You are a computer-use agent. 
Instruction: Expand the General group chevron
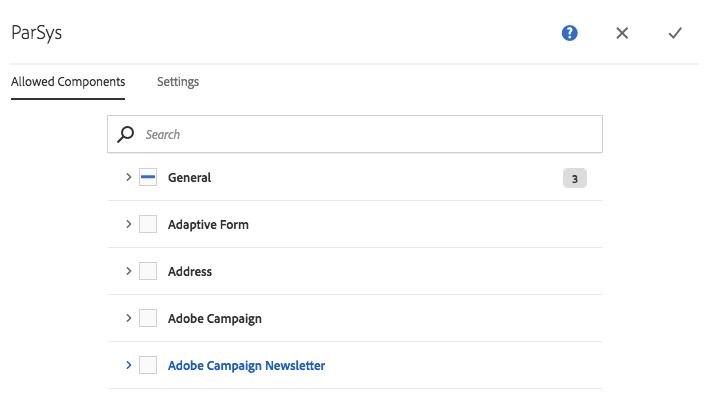tap(128, 177)
